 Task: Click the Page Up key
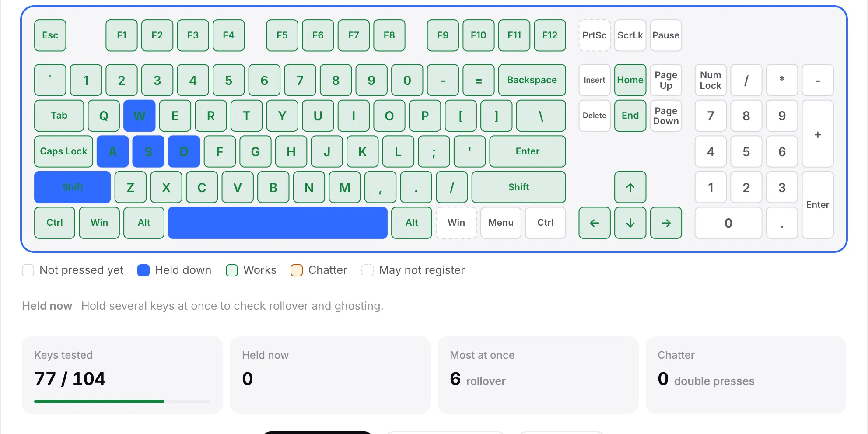[666, 80]
